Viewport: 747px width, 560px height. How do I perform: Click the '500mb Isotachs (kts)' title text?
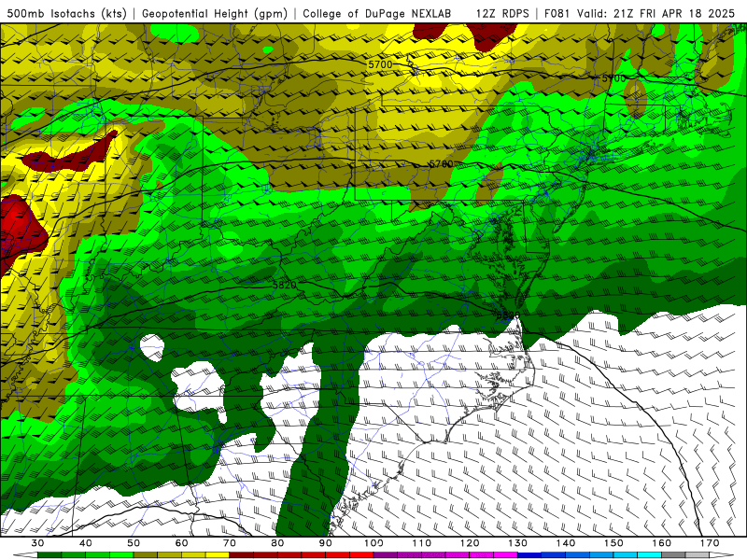67,13
